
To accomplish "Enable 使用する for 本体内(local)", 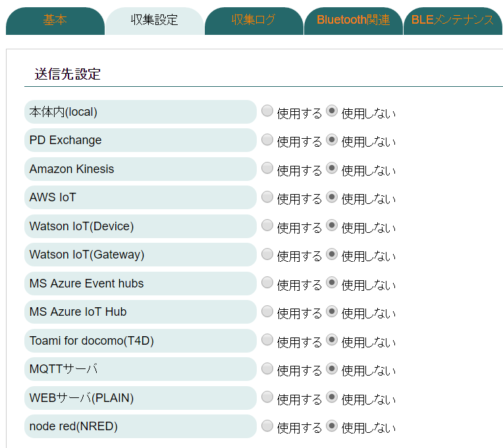I will click(267, 111).
